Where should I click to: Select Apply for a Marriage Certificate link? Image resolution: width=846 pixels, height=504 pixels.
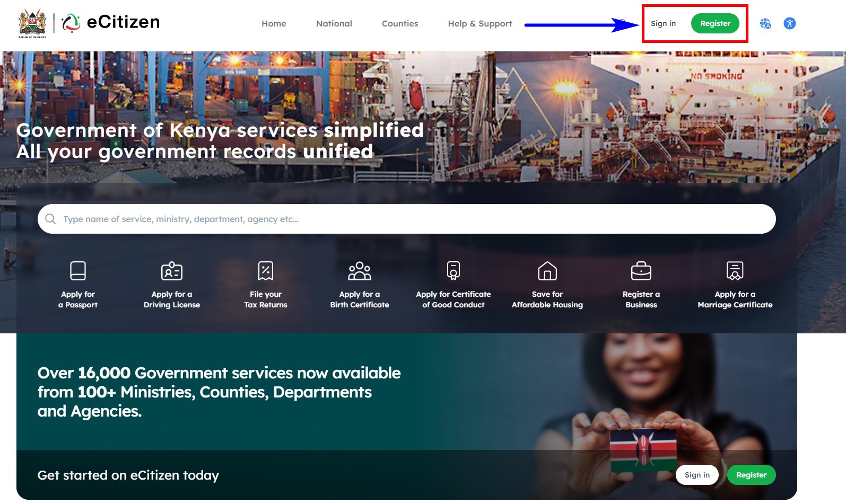coord(735,299)
